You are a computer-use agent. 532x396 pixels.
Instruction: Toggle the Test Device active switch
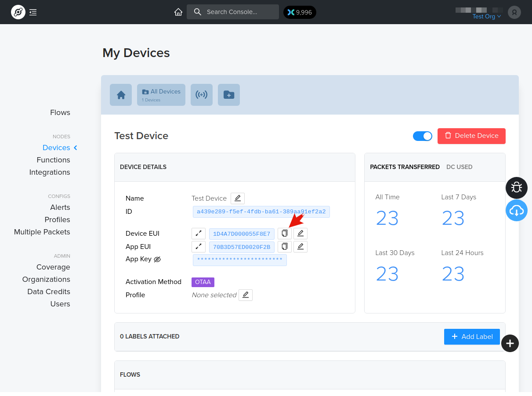423,136
